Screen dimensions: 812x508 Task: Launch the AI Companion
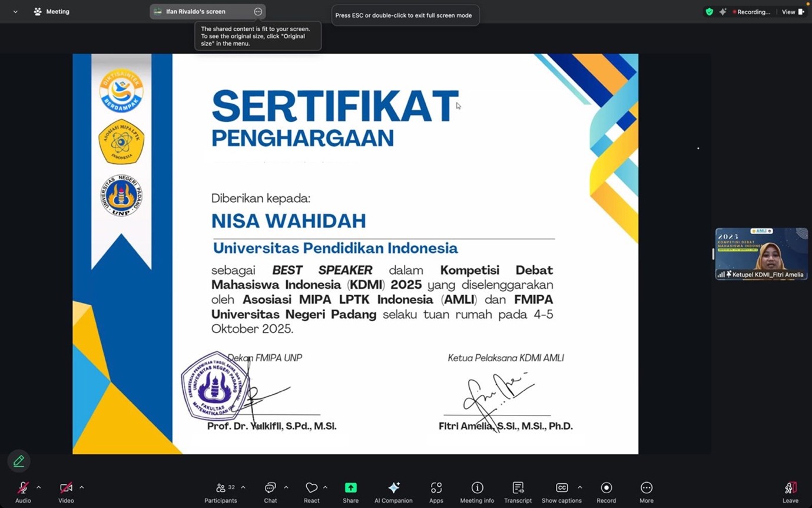tap(393, 491)
